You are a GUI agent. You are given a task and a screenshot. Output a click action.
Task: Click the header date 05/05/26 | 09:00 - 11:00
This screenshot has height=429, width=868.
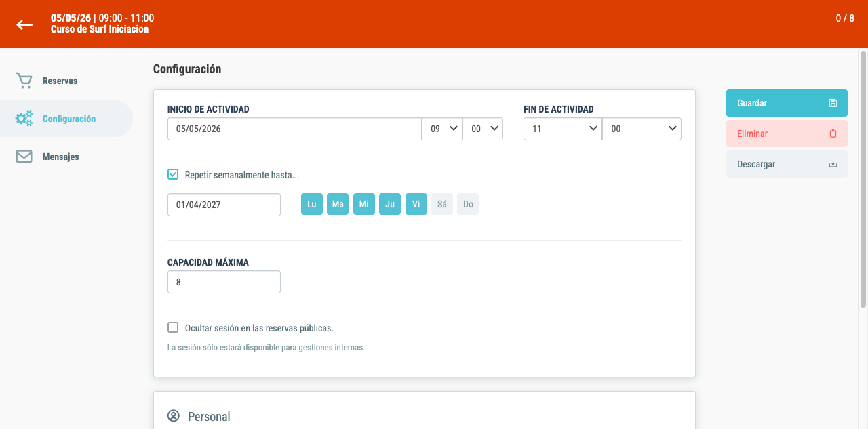(102, 18)
